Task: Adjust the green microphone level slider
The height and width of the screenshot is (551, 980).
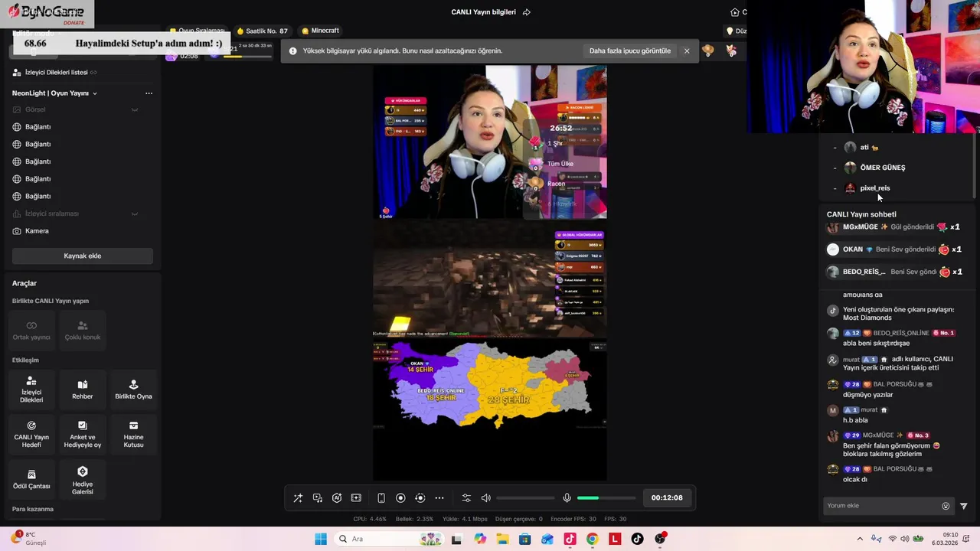Action: pyautogui.click(x=606, y=498)
